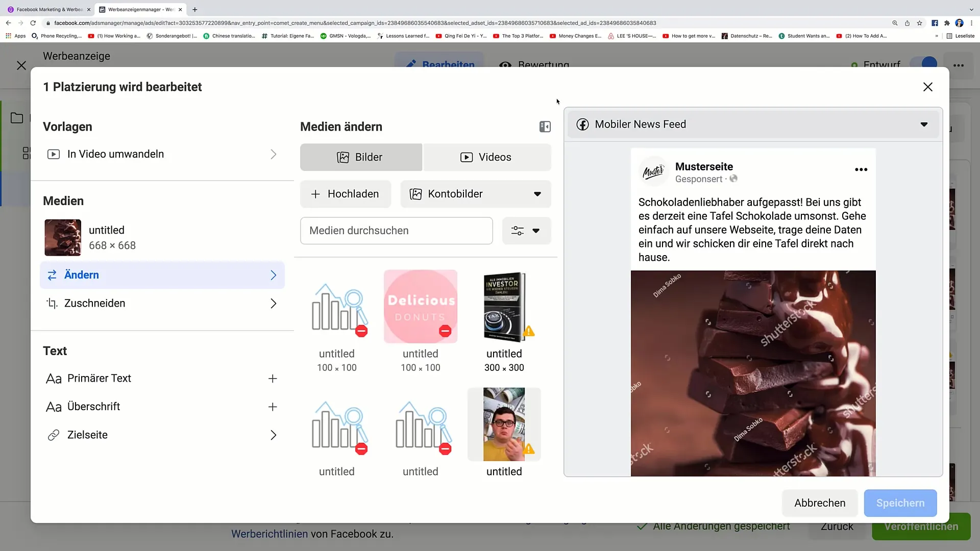Click Speichern to save the ad changes
980x551 pixels.
[x=900, y=503]
